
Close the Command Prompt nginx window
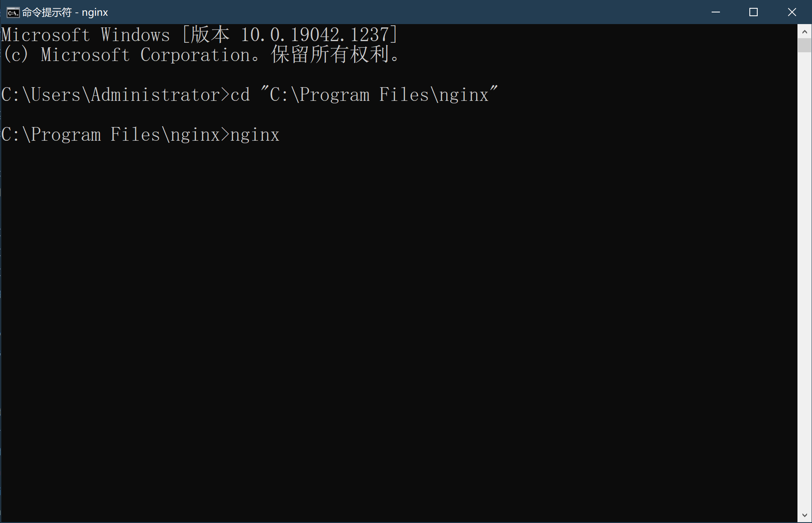coord(792,12)
